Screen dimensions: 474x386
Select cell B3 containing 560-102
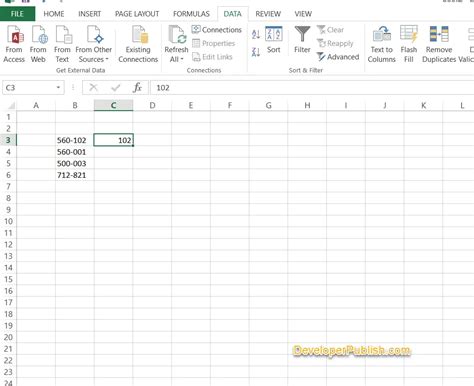pos(75,140)
